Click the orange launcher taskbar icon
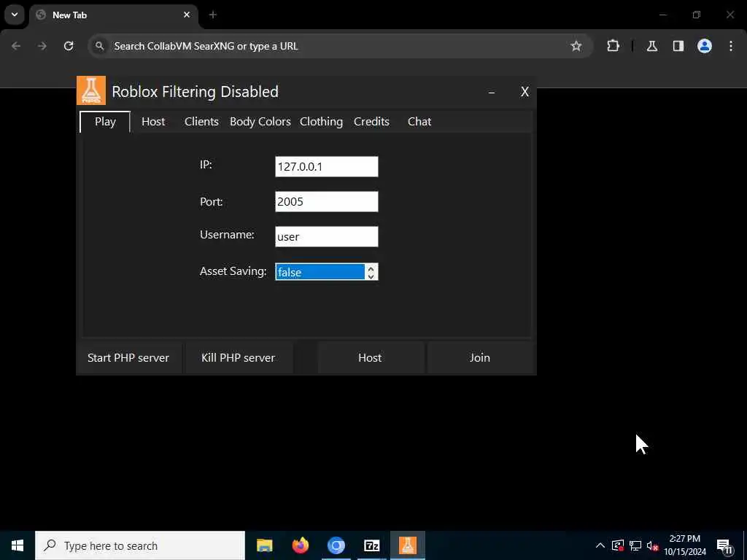 tap(407, 545)
